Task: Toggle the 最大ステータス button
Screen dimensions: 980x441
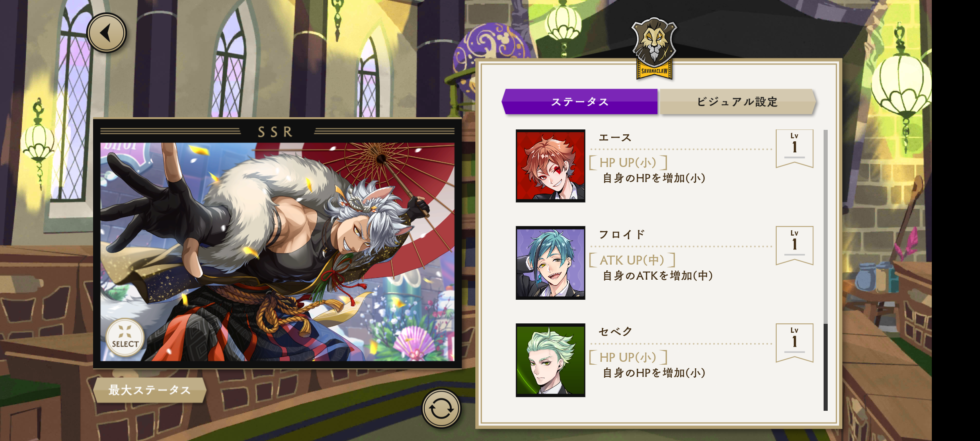Action: point(149,390)
